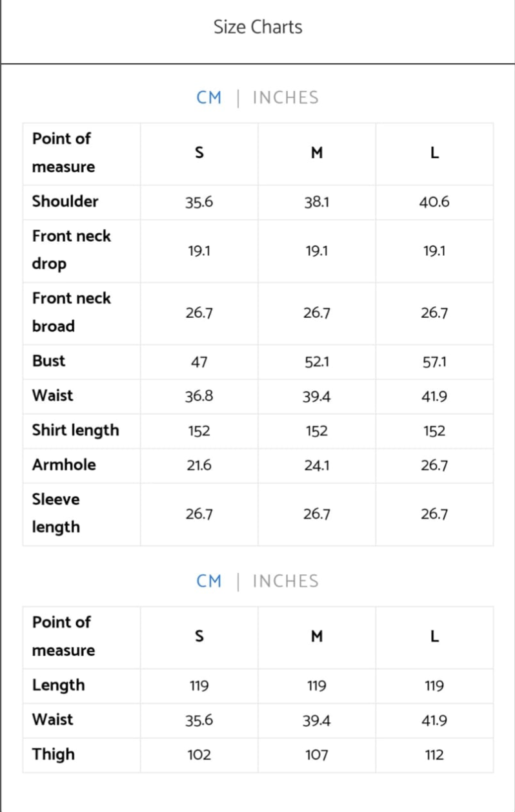This screenshot has height=812, width=515.
Task: Select CM units for the second size chart
Action: (x=208, y=581)
